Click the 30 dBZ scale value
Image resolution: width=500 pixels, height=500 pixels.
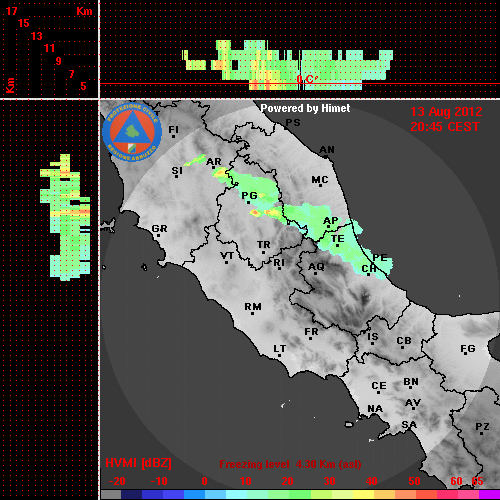pos(329,481)
